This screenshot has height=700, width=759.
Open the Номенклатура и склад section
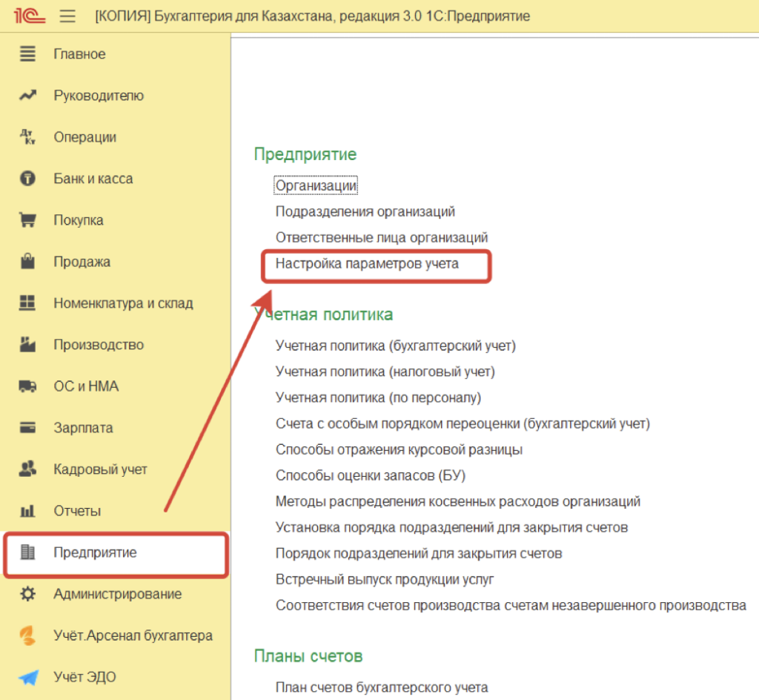(x=122, y=303)
